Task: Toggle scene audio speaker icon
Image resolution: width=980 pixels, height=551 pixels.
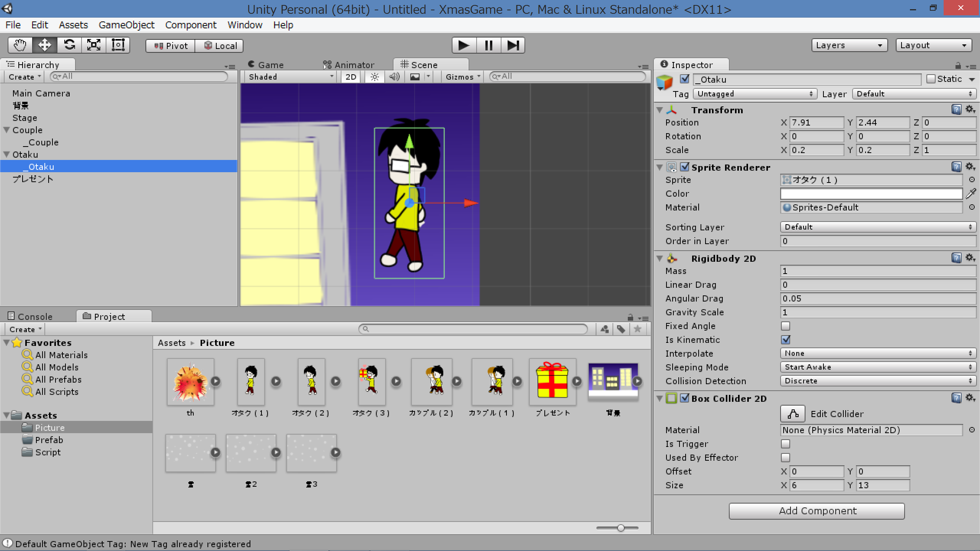Action: [x=394, y=77]
